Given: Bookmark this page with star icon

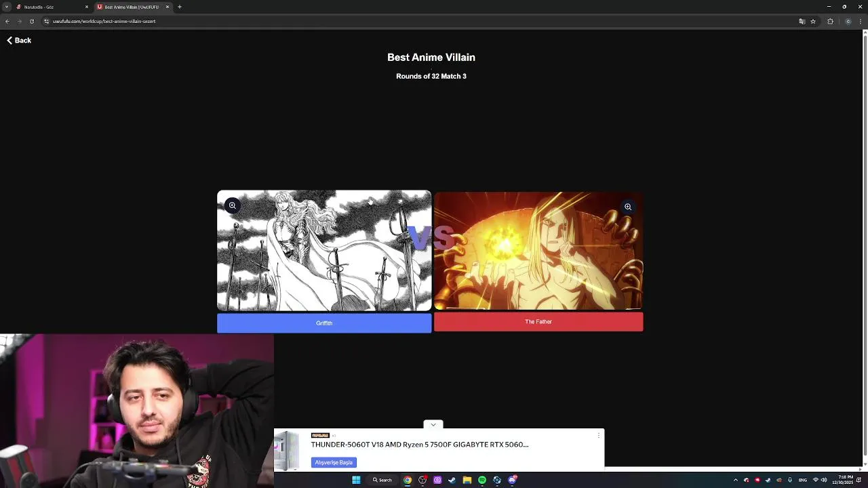Looking at the screenshot, I should pyautogui.click(x=813, y=21).
